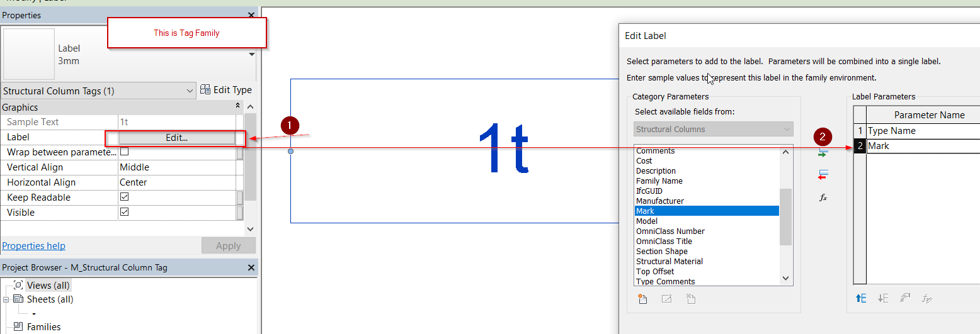Select Comments in the parameter list
Image resolution: width=980 pixels, height=334 pixels.
655,151
